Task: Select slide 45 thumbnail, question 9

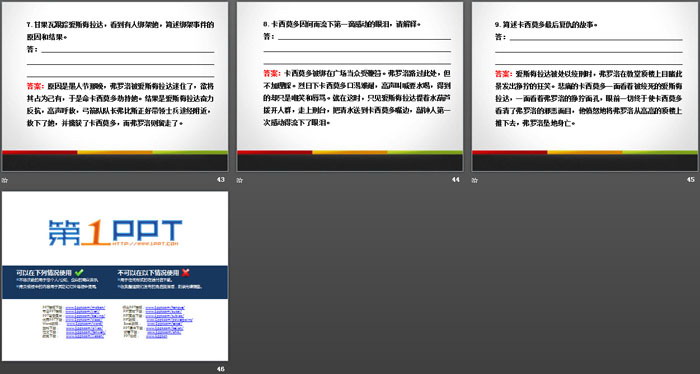Action: (x=585, y=87)
